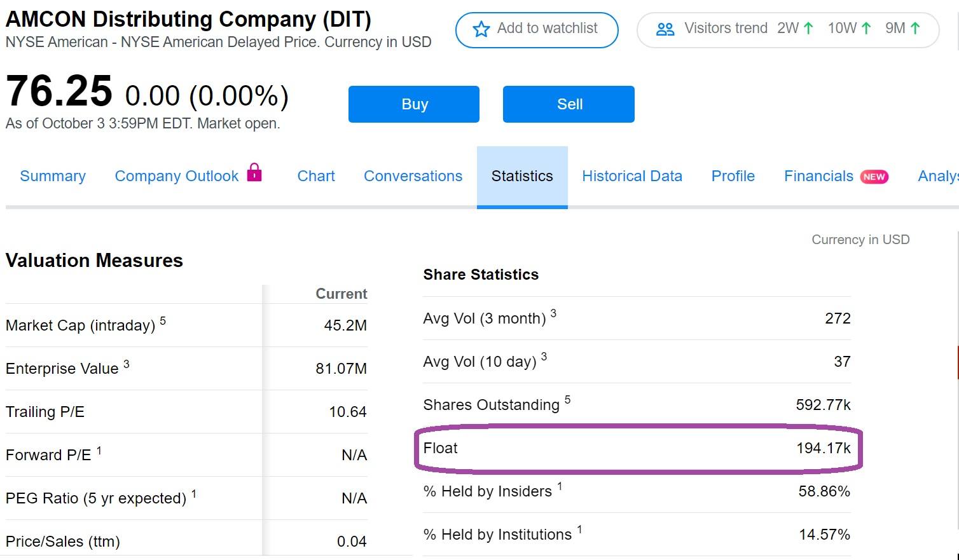Open the Company Outlook tab
959x560 pixels.
[x=177, y=176]
